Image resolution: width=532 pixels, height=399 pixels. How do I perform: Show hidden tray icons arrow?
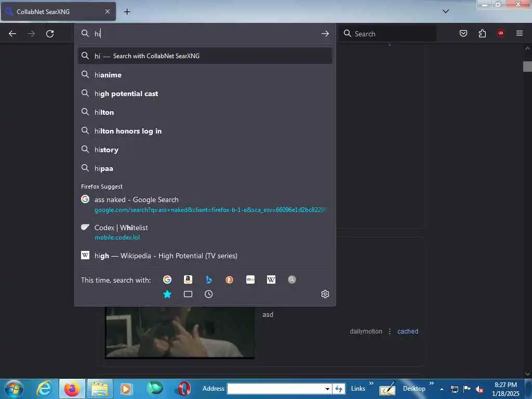(x=442, y=389)
